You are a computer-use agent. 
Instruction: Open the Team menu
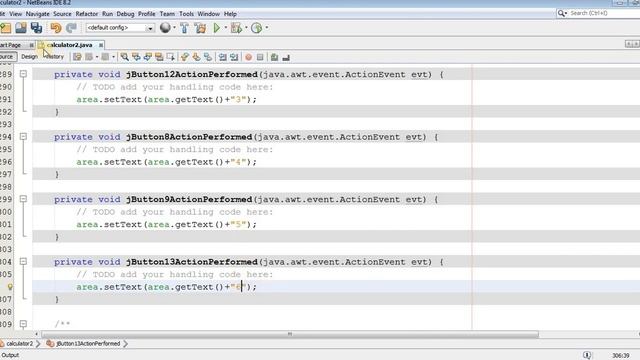[x=167, y=13]
